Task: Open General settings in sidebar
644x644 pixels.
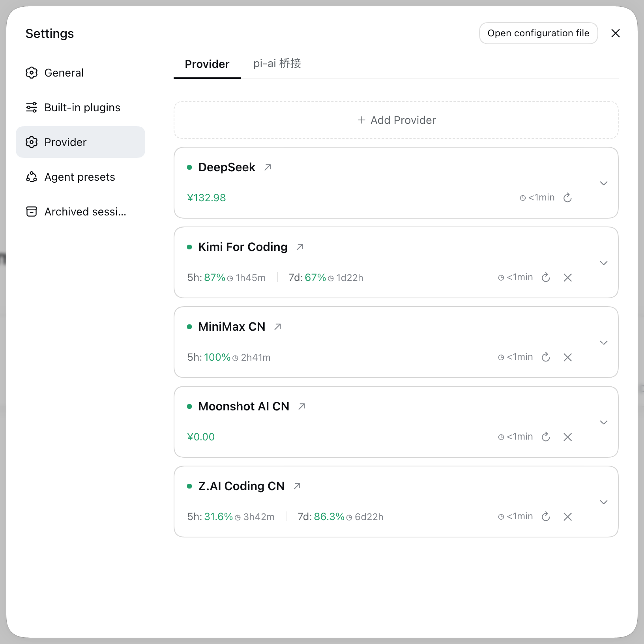Action: tap(80, 73)
